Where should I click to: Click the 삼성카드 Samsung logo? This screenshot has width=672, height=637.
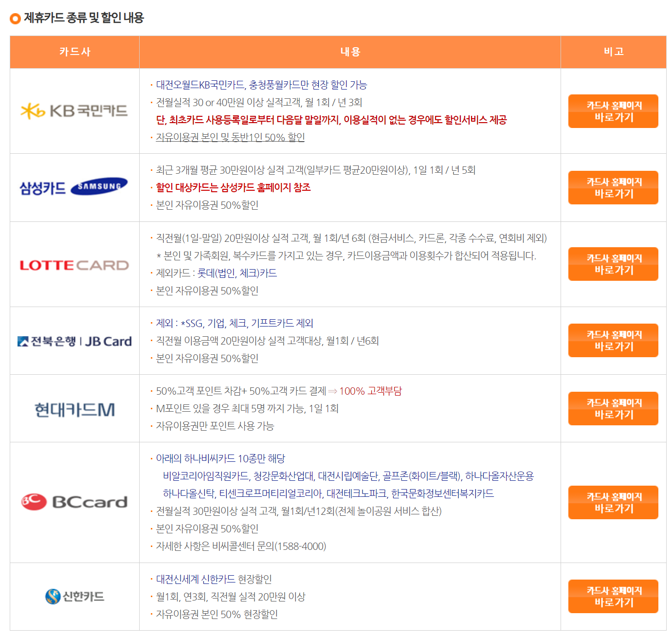click(74, 187)
